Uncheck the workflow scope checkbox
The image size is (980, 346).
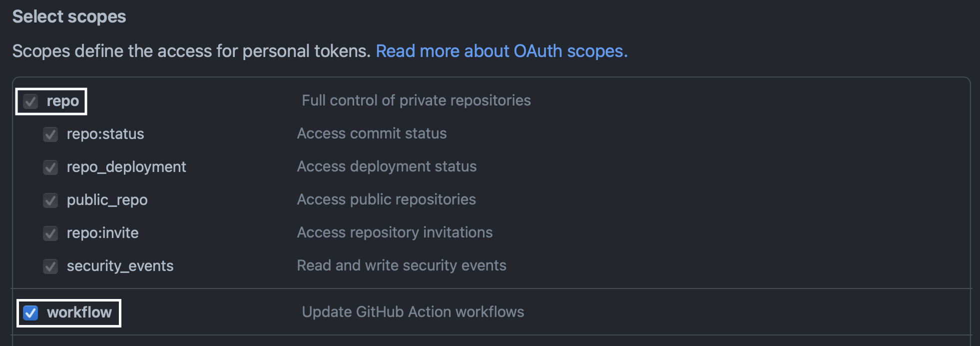click(x=30, y=313)
